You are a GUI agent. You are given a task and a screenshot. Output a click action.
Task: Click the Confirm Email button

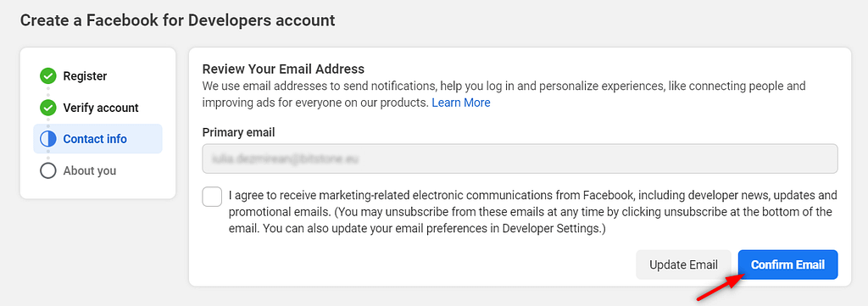pos(787,264)
